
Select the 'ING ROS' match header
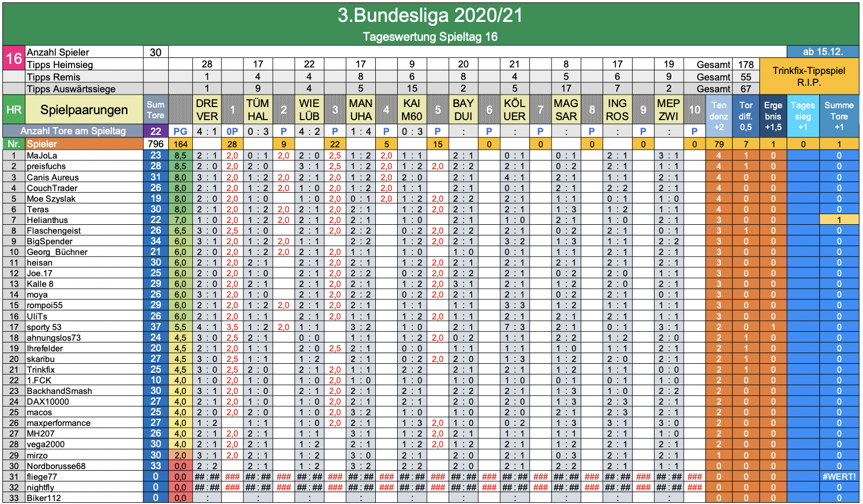point(617,110)
